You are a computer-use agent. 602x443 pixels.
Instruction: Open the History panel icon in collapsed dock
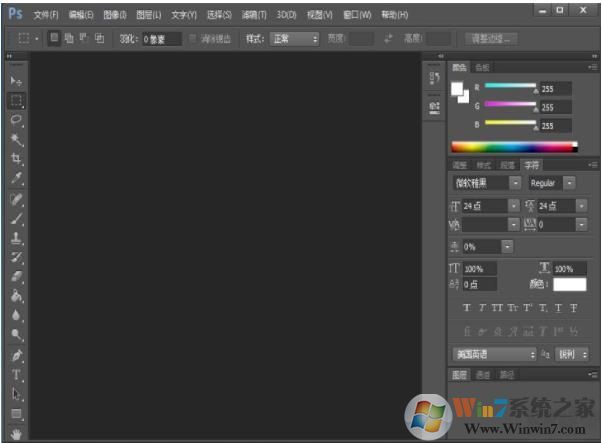(434, 78)
